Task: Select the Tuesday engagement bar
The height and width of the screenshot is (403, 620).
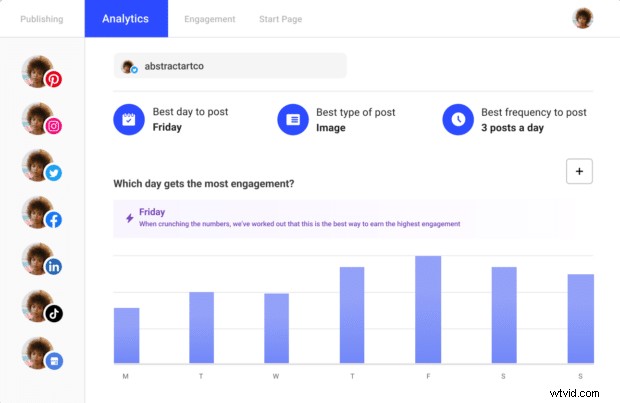Action: tap(202, 327)
